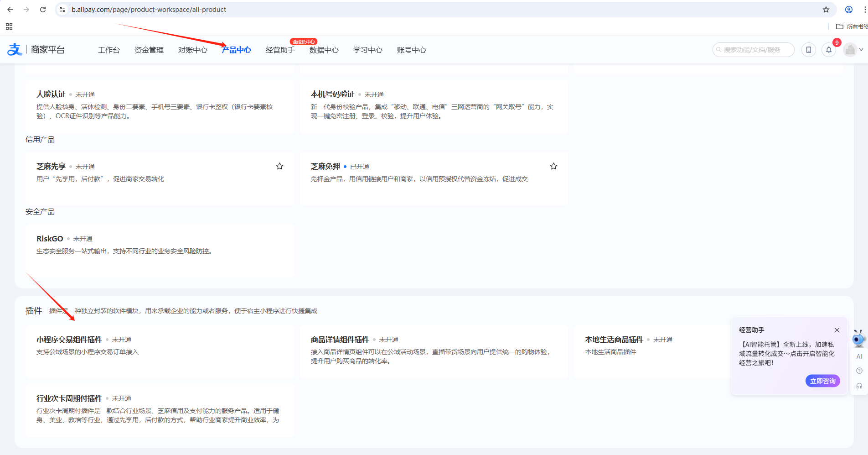Favorite 芝麻先享 with its star icon
This screenshot has width=868, height=455.
(x=280, y=167)
